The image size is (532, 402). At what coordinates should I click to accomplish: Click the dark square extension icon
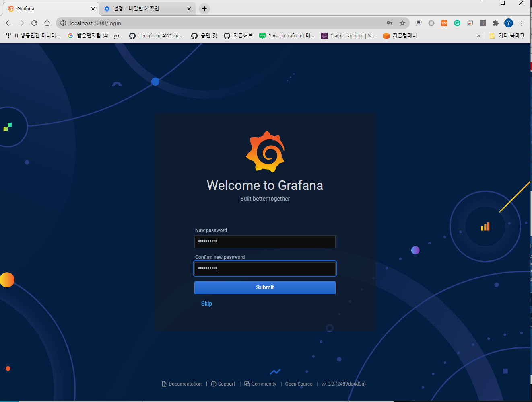[483, 23]
